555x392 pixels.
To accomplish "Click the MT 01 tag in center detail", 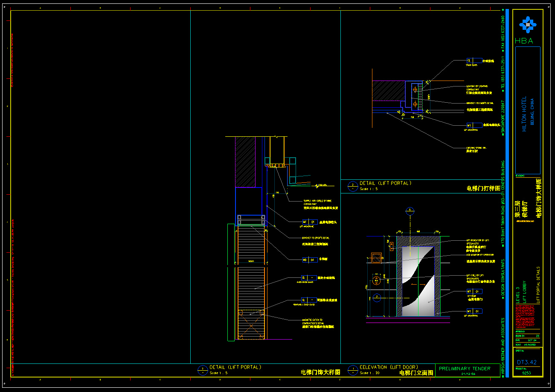I will [x=310, y=222].
